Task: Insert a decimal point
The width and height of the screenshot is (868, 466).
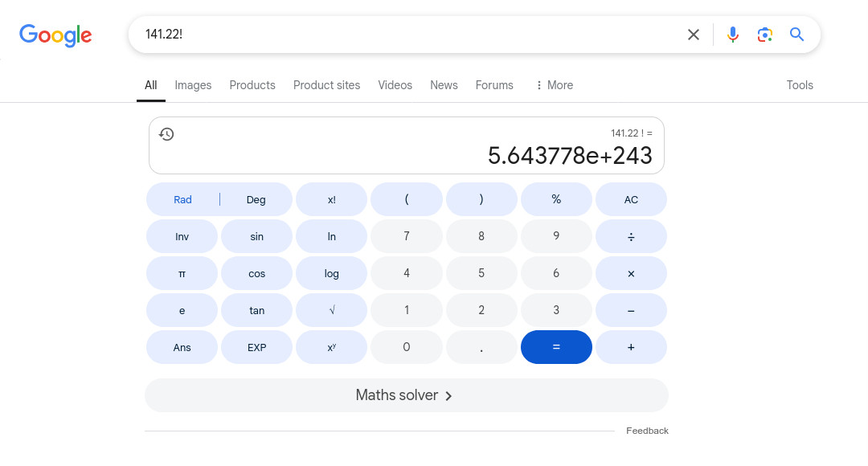Action: click(481, 347)
